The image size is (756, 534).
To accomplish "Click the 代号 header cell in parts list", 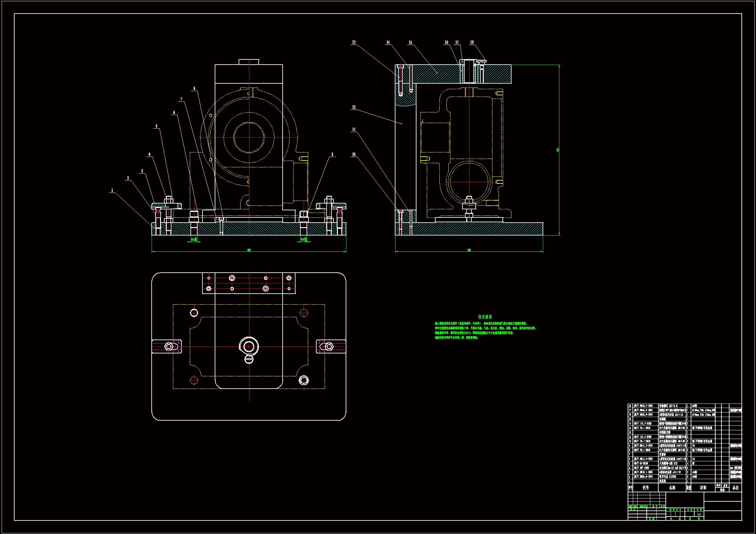I will [645, 487].
